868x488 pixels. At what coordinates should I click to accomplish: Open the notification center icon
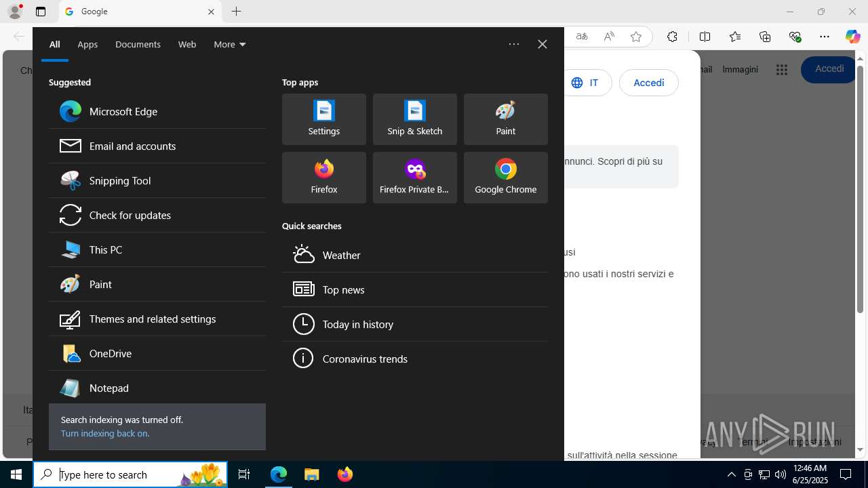tap(846, 474)
